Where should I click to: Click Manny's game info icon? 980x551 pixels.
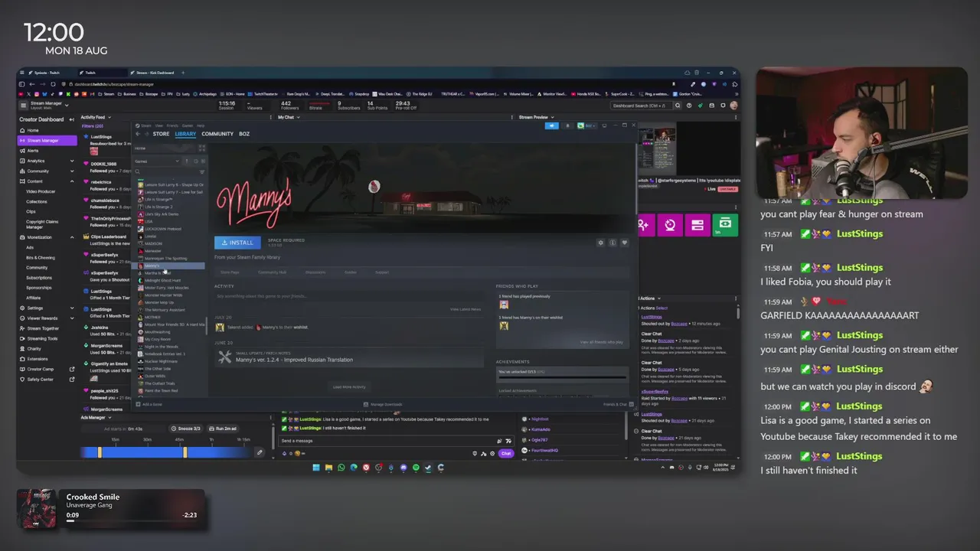(612, 243)
